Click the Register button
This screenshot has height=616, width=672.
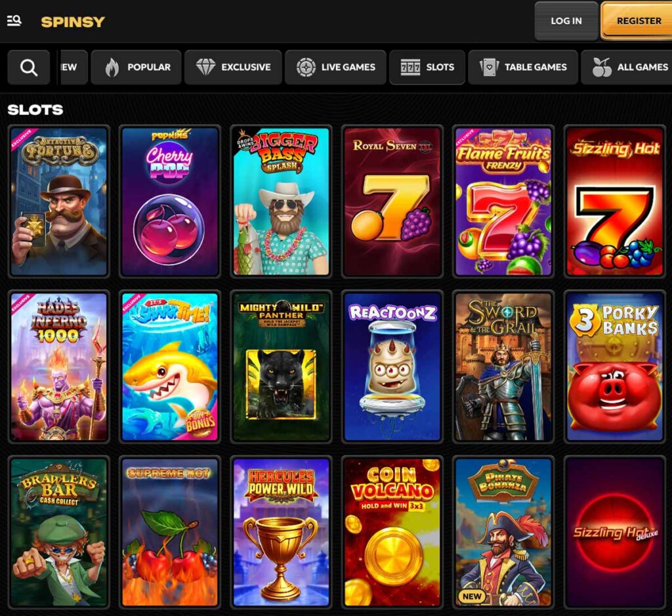pos(638,21)
